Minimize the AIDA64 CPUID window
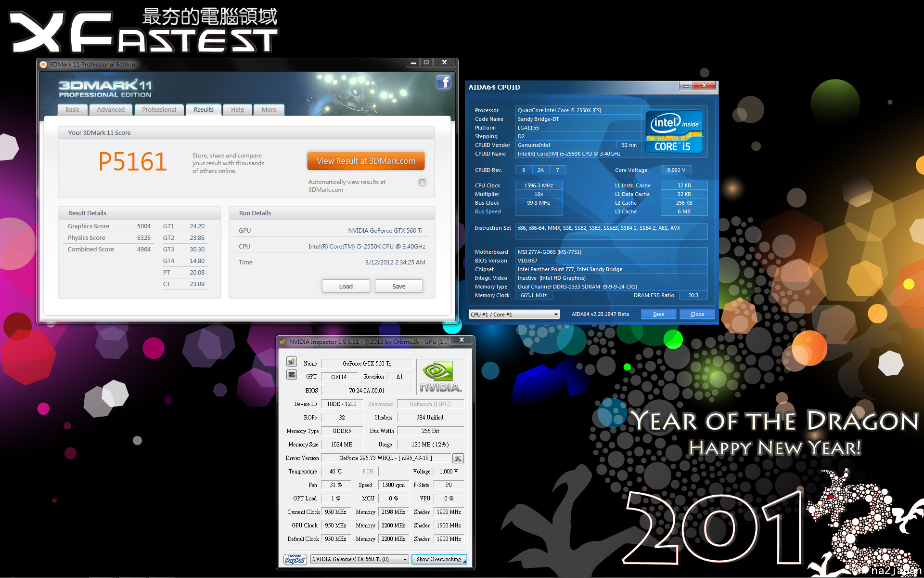The height and width of the screenshot is (578, 924). [686, 86]
